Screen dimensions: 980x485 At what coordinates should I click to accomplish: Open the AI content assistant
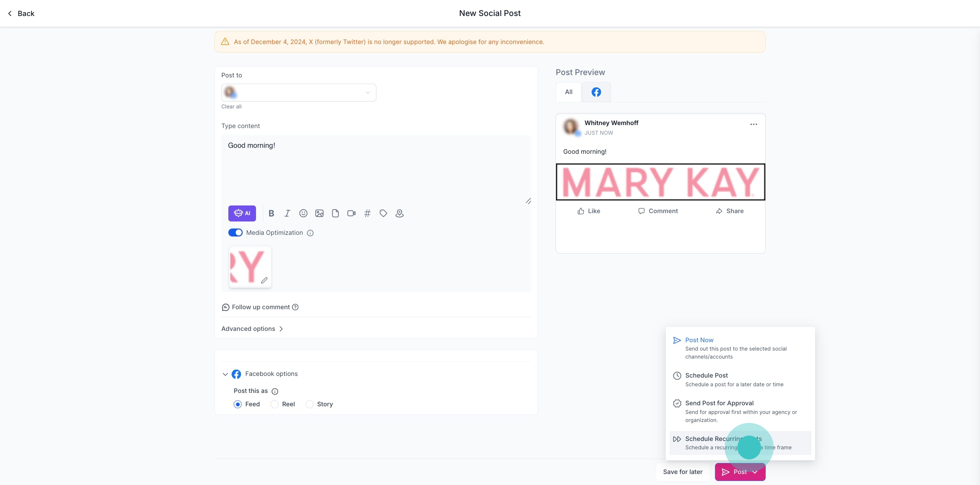[x=242, y=213]
